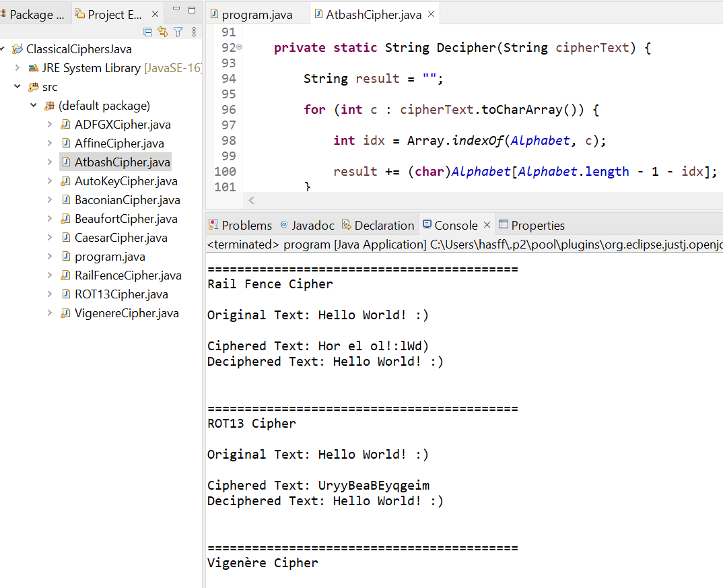The width and height of the screenshot is (723, 588).
Task: Open the Package Explorer filter icon
Action: (178, 32)
